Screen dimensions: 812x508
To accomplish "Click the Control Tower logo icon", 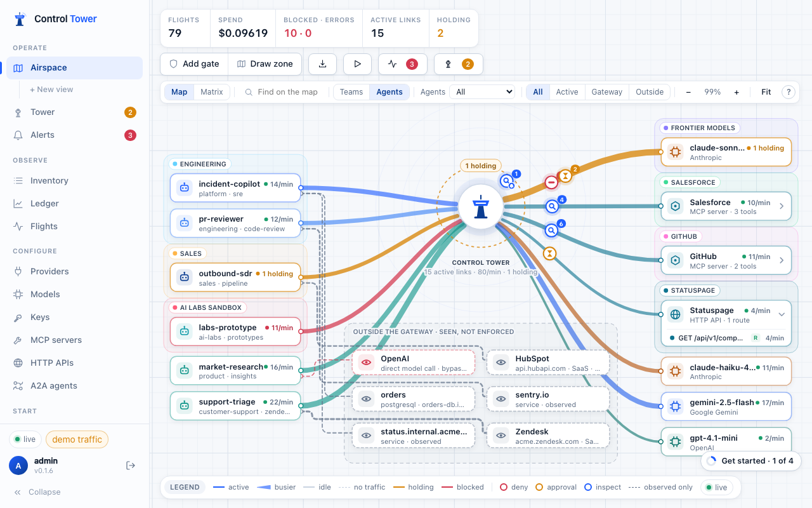I will (20, 19).
